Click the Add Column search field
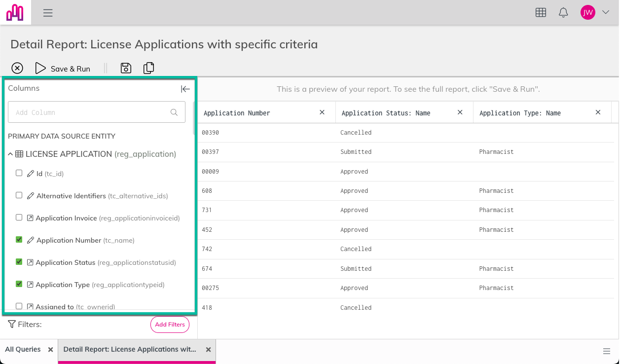 pos(97,112)
